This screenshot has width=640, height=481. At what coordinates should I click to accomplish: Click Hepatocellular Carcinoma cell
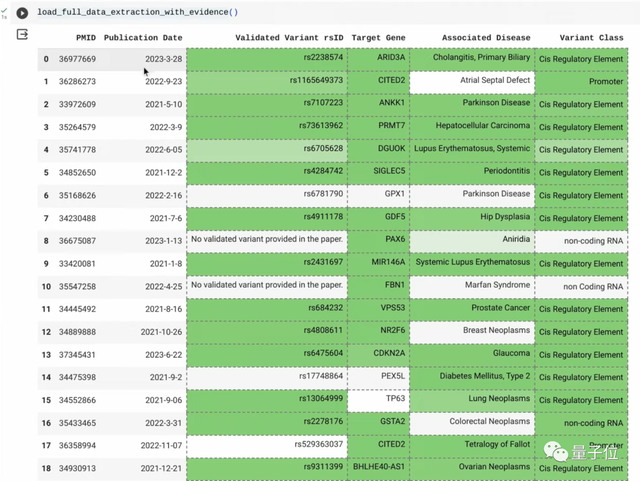click(472, 127)
